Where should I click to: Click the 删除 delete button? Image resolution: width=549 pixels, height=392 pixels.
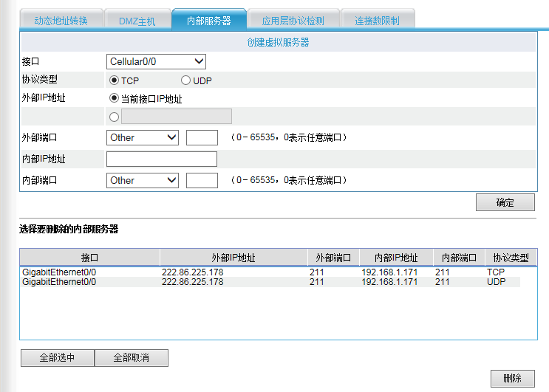tap(513, 379)
